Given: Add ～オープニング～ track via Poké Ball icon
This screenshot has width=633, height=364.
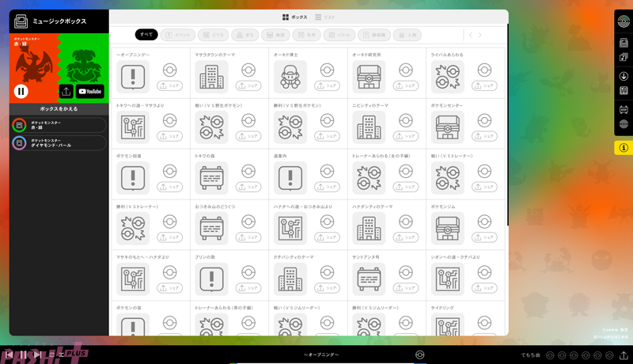Looking at the screenshot, I should pos(169,70).
